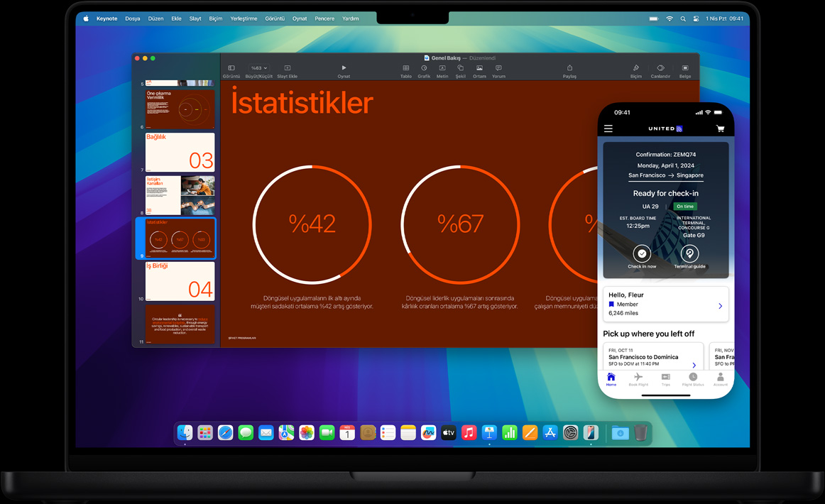Select the İş Birliği 04 slide thumbnail
The image size is (825, 504).
[180, 281]
